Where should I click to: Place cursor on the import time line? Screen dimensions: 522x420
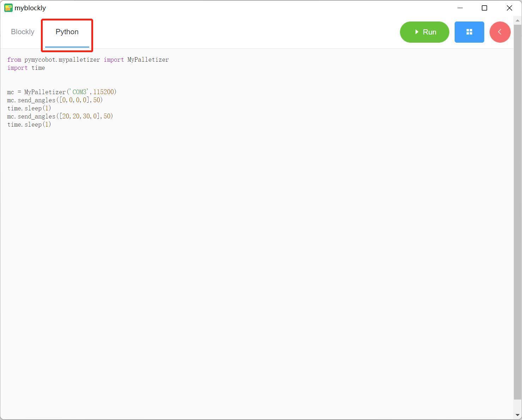click(26, 68)
